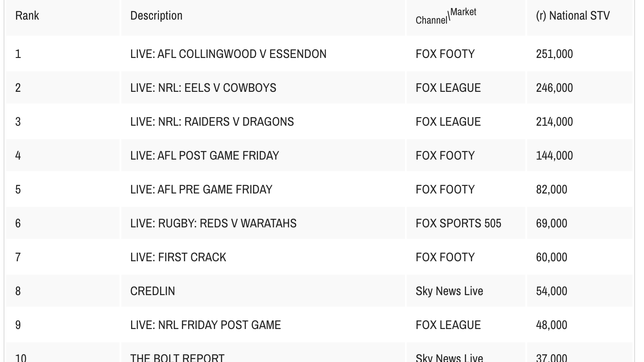Click the (r) National STV header
The width and height of the screenshot is (644, 362).
tap(573, 16)
